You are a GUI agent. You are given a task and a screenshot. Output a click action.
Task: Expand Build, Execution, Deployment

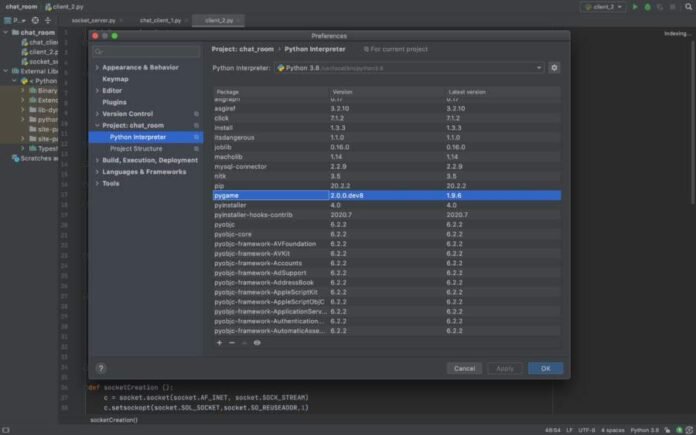(97, 160)
